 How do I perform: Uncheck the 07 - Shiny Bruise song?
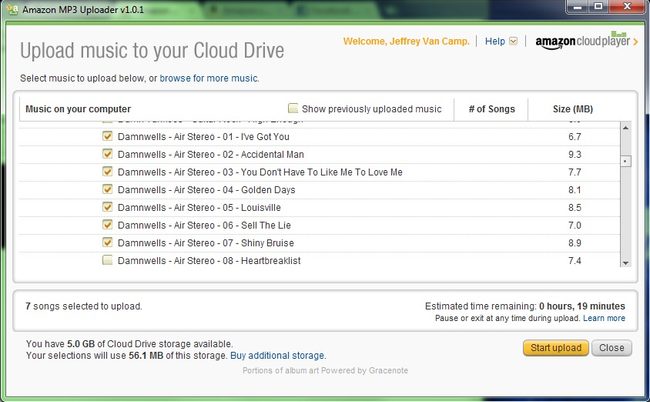coord(107,242)
